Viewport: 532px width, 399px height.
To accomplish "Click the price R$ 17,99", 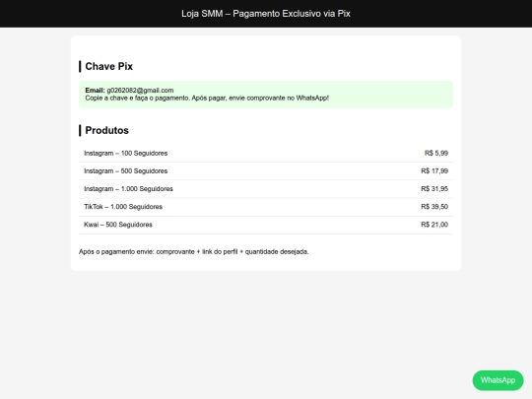I will [x=434, y=171].
